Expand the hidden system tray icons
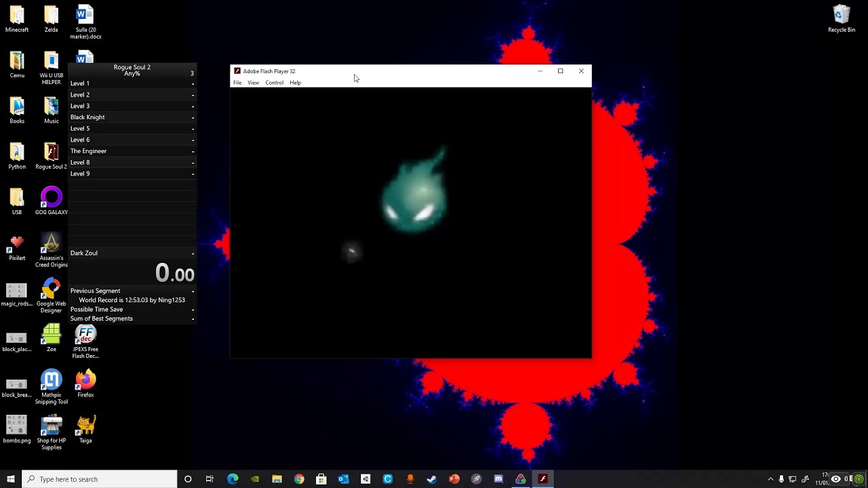 (770, 479)
